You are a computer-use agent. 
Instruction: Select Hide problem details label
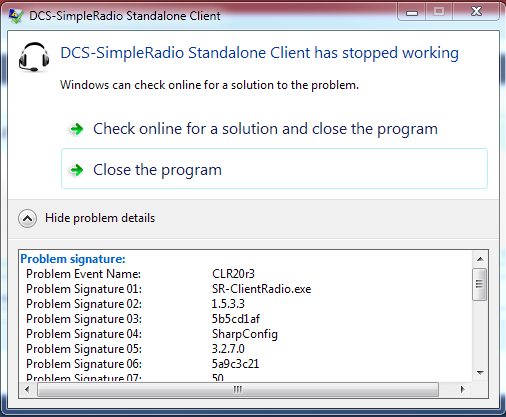pos(100,218)
